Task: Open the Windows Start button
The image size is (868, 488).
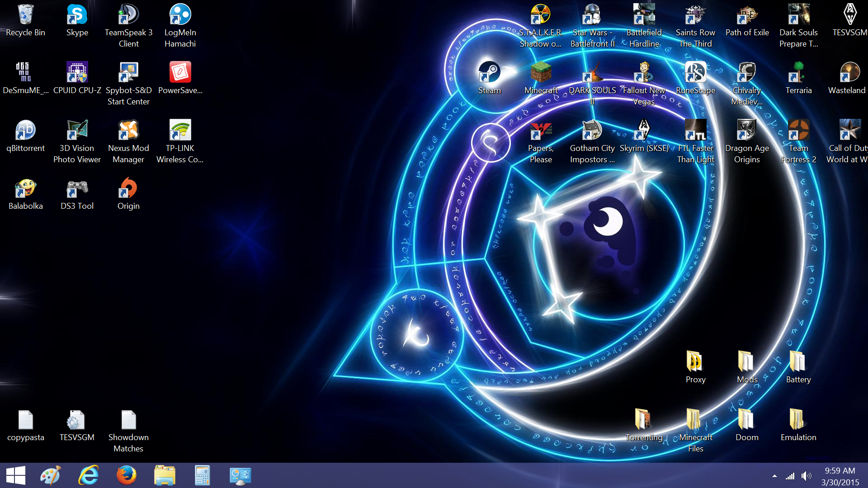Action: tap(16, 476)
